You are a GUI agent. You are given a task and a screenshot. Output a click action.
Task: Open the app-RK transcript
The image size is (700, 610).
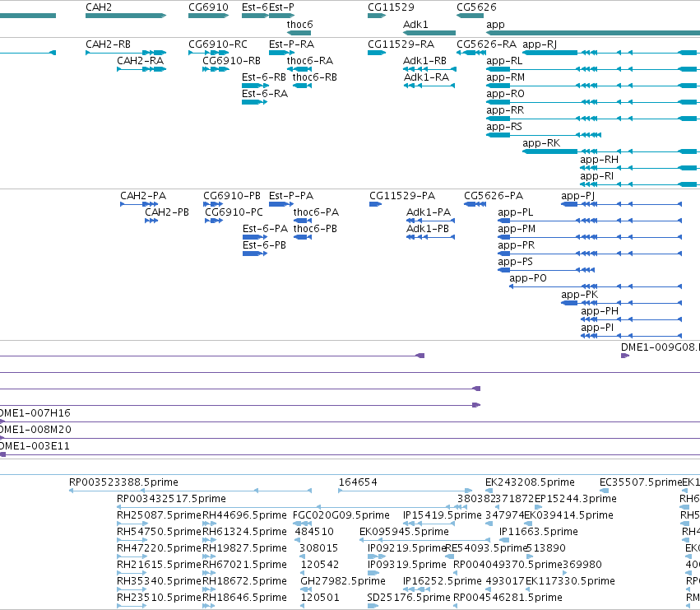tap(611, 151)
